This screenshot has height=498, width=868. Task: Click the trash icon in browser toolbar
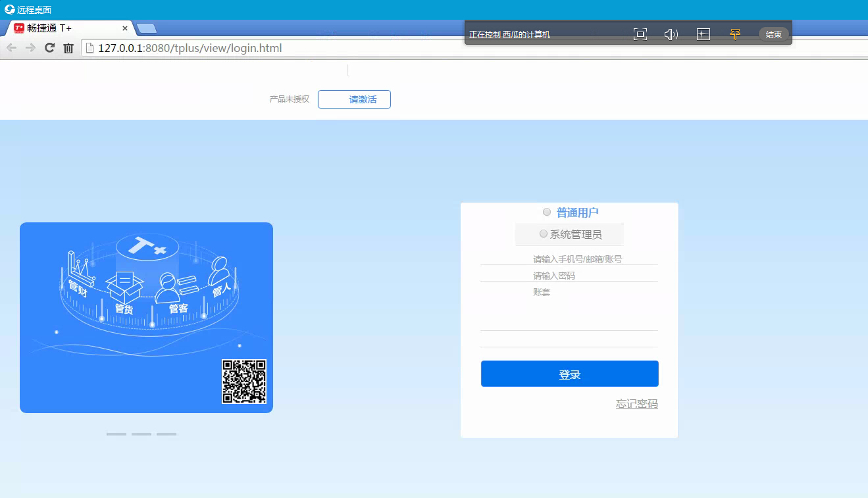coord(68,48)
